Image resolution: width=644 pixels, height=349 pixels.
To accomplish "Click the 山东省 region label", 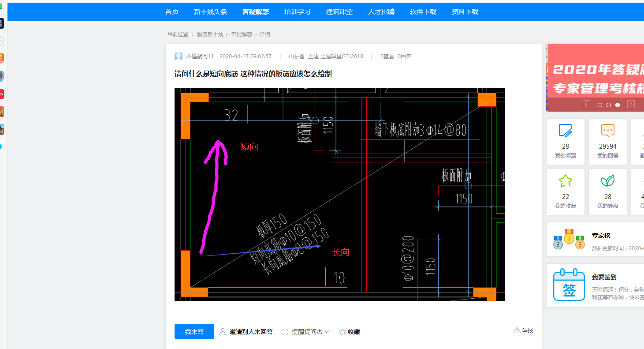I will tap(297, 56).
